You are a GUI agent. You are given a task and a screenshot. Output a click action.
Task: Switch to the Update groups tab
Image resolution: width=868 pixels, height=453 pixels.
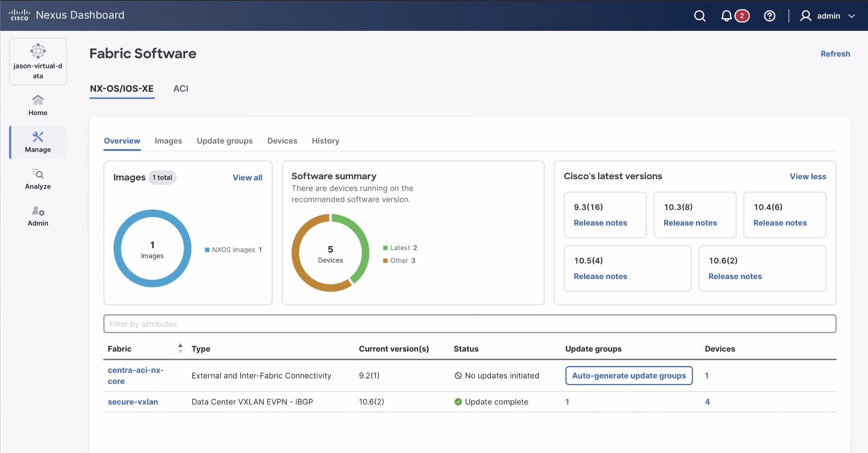pyautogui.click(x=224, y=141)
